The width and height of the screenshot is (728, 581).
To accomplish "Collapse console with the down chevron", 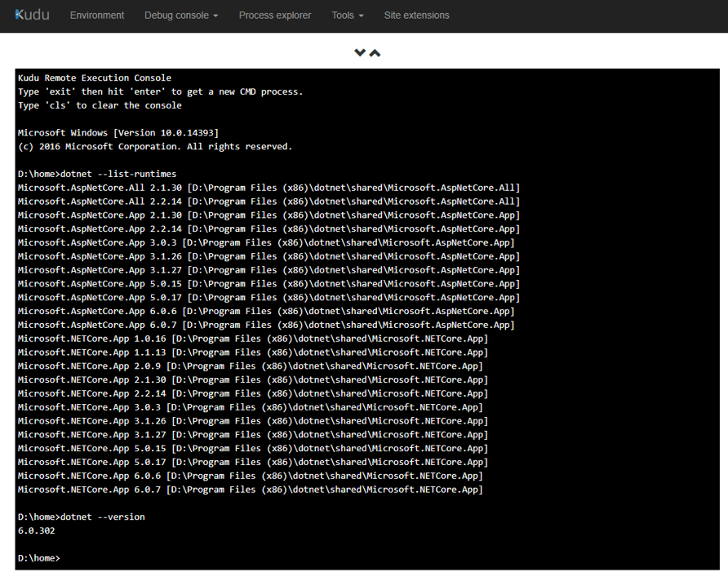I will click(360, 53).
